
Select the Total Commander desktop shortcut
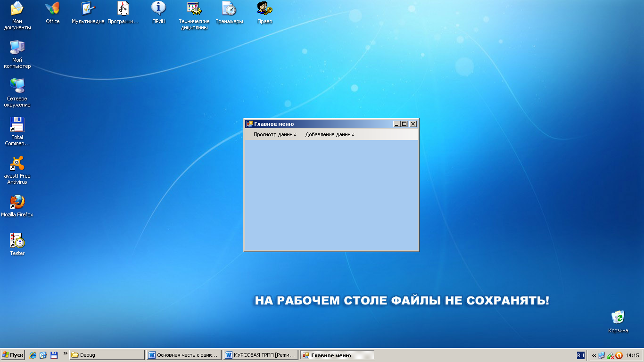17,132
